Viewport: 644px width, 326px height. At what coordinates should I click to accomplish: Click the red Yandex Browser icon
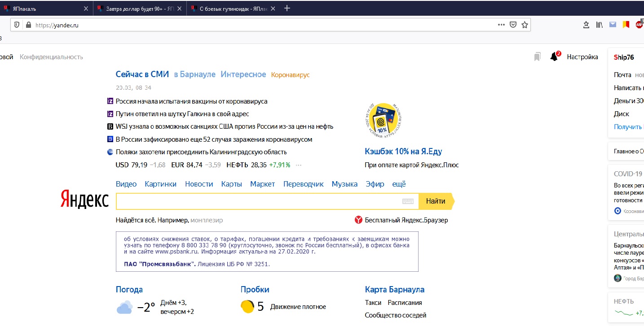[358, 220]
